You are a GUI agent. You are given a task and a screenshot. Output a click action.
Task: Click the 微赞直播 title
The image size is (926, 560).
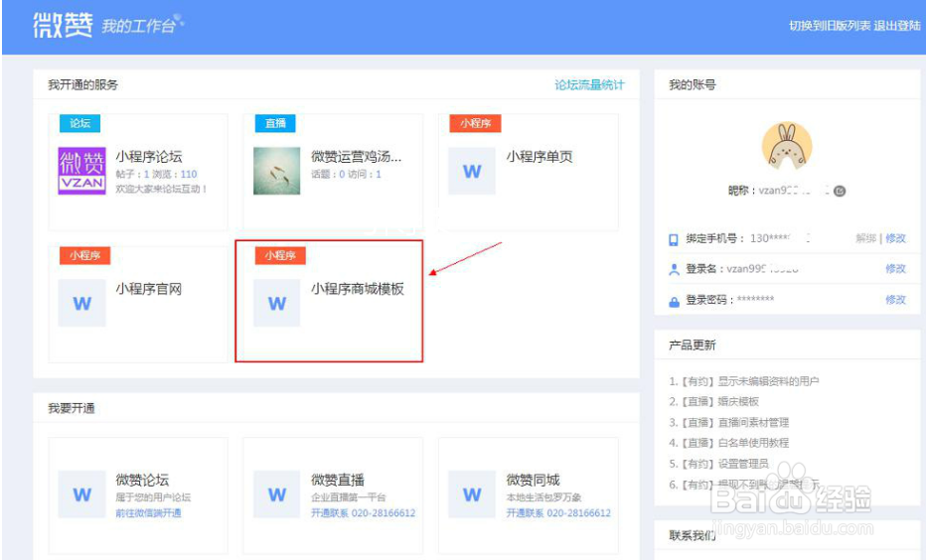tap(338, 480)
